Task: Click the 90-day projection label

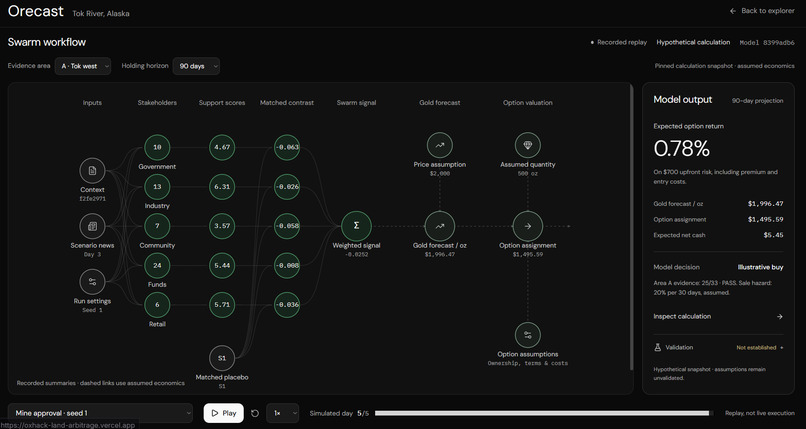Action: click(x=758, y=101)
